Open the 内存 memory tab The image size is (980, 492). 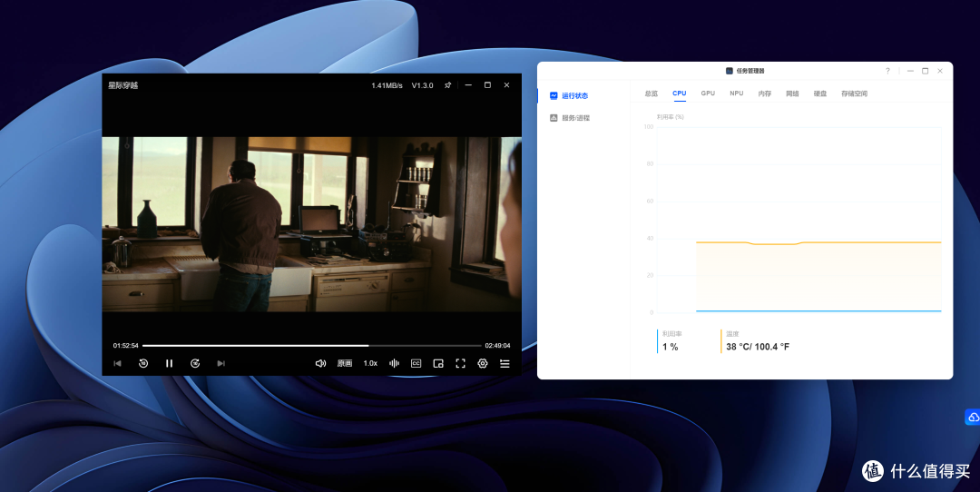pos(764,93)
